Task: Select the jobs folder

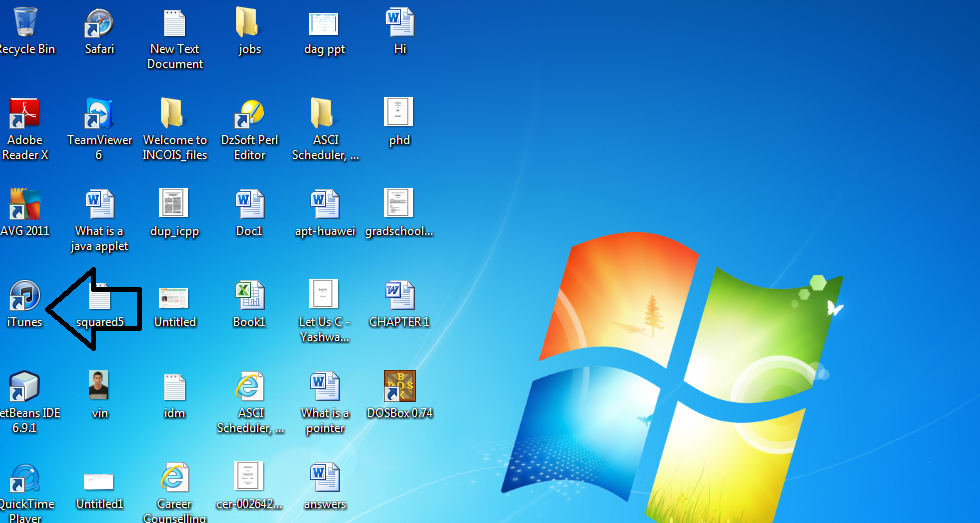Action: click(248, 22)
